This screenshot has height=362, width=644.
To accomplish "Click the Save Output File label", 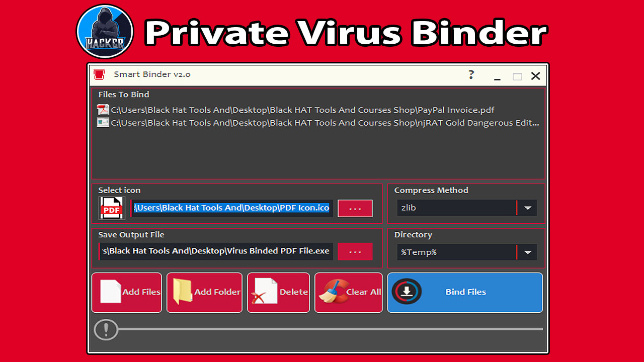I will coord(131,235).
